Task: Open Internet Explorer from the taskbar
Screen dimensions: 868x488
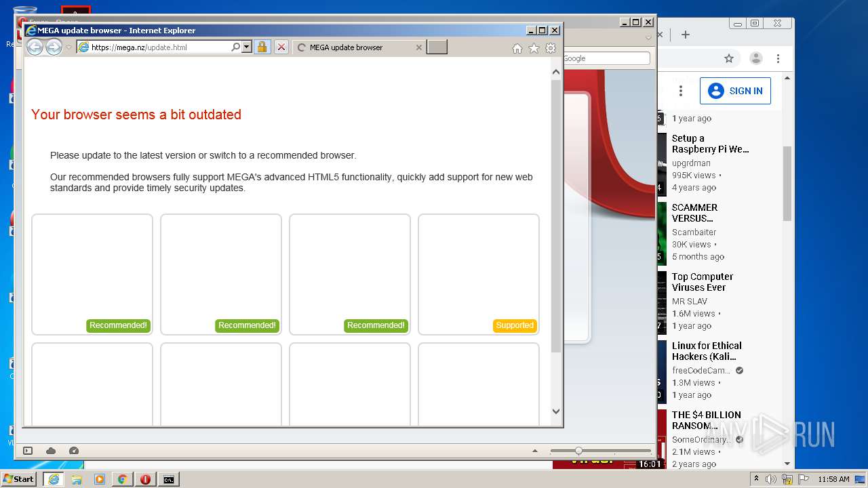Action: pos(54,479)
